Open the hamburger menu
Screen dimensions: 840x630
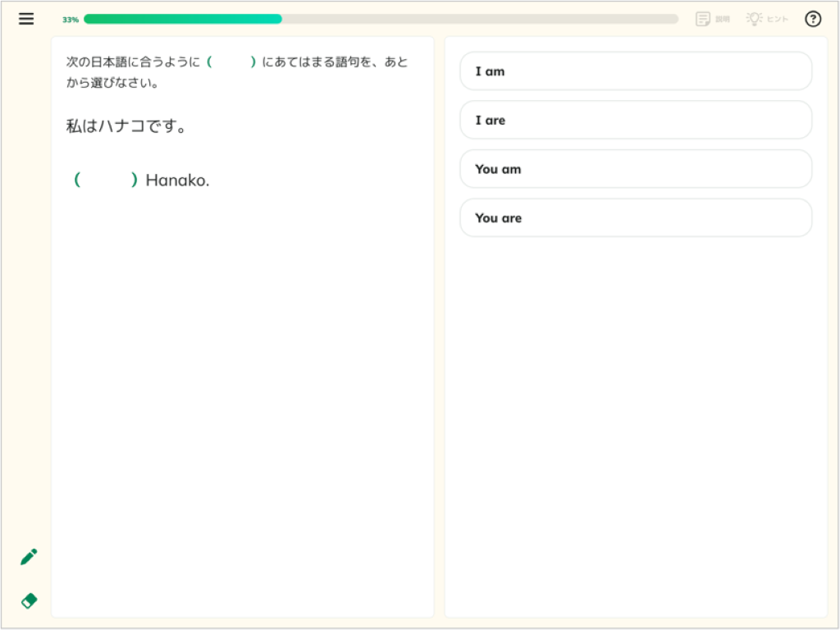[x=26, y=19]
